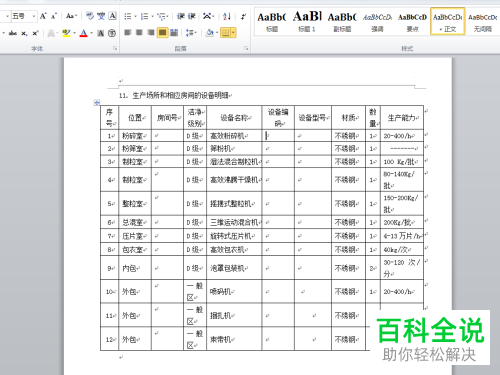Click the Change Case Aa icon
The height and width of the screenshot is (375, 500).
(70, 16)
